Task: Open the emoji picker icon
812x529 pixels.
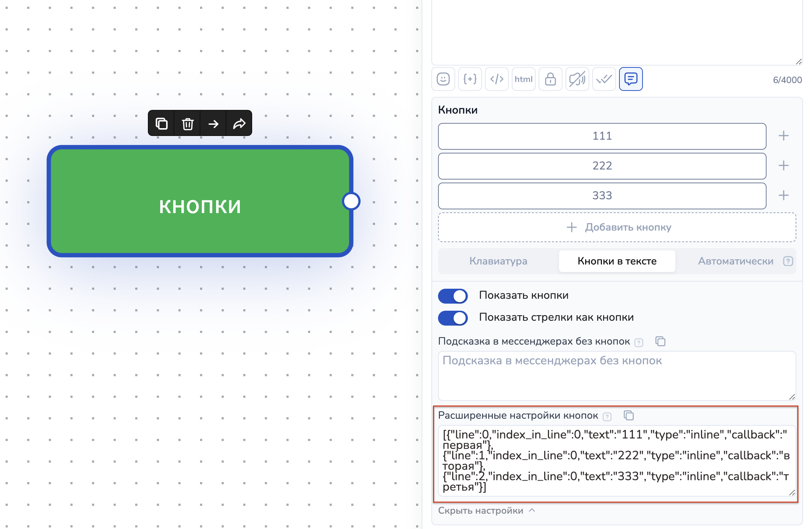Action: (443, 79)
